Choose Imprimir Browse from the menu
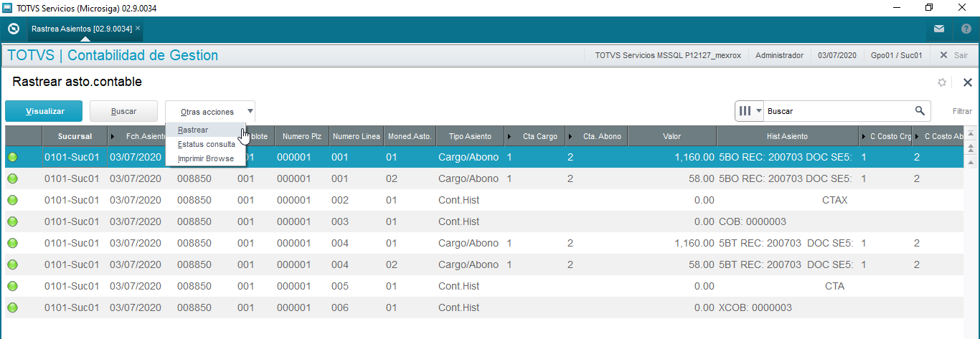 [x=206, y=158]
